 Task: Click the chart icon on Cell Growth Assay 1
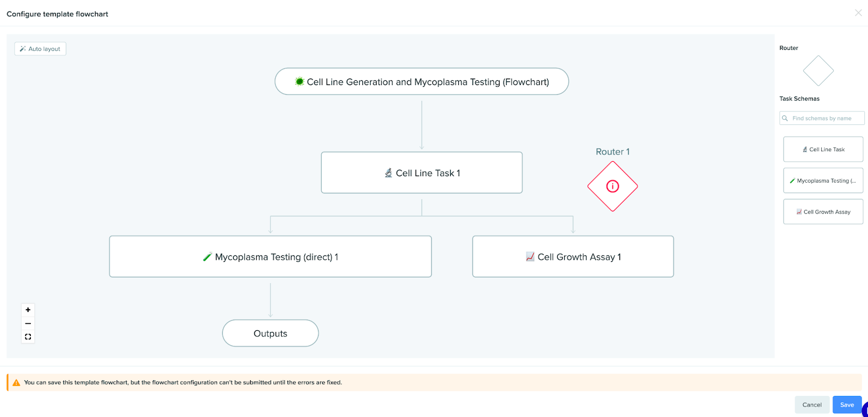[530, 256]
